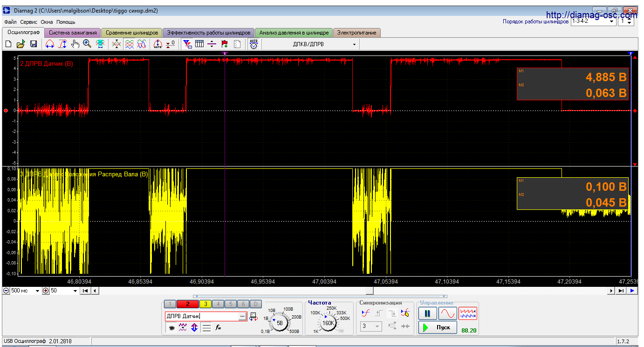
Task: Select channel 1 button
Action: coord(170,304)
